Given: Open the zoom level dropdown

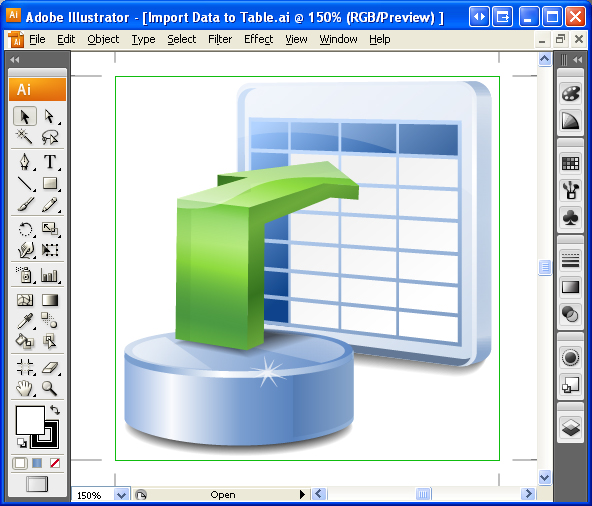Looking at the screenshot, I should [121, 495].
